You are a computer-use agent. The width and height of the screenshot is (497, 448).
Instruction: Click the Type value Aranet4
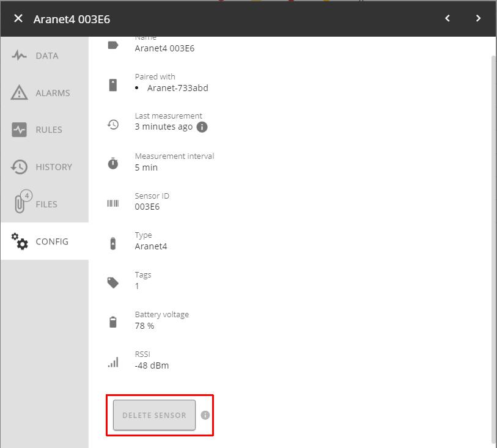click(151, 246)
